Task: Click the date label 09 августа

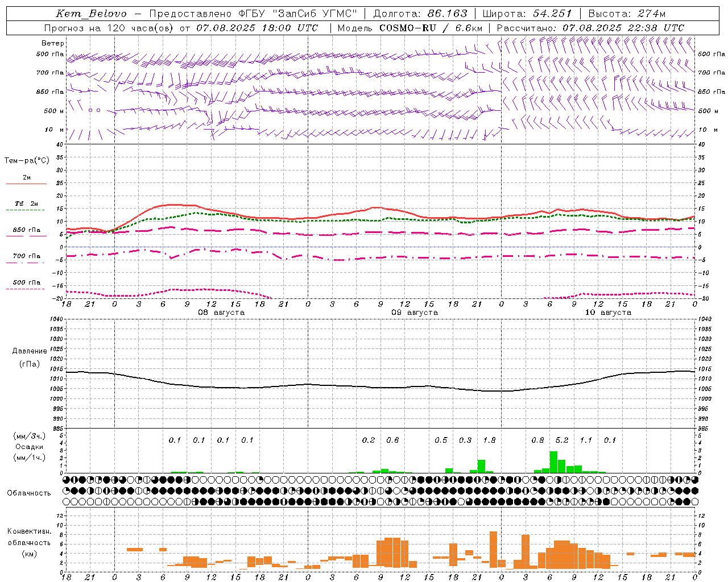Action: tap(415, 313)
